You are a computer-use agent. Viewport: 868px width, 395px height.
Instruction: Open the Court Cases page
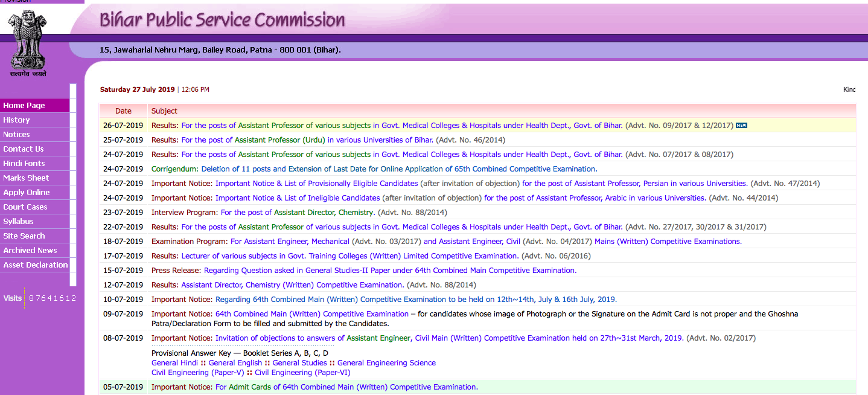(25, 207)
